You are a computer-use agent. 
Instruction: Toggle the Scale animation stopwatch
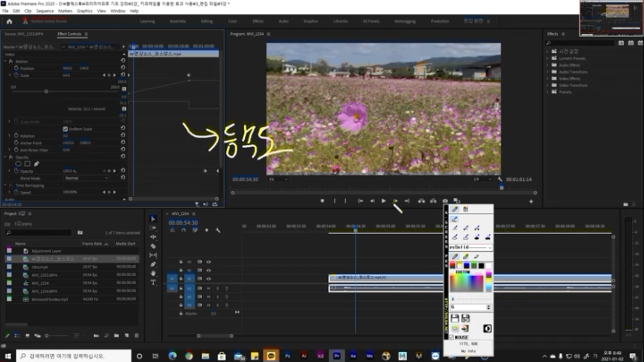16,75
